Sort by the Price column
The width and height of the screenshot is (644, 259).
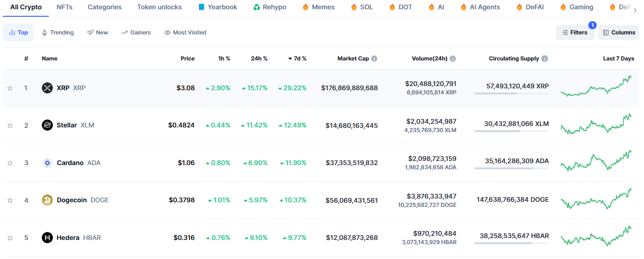point(188,59)
